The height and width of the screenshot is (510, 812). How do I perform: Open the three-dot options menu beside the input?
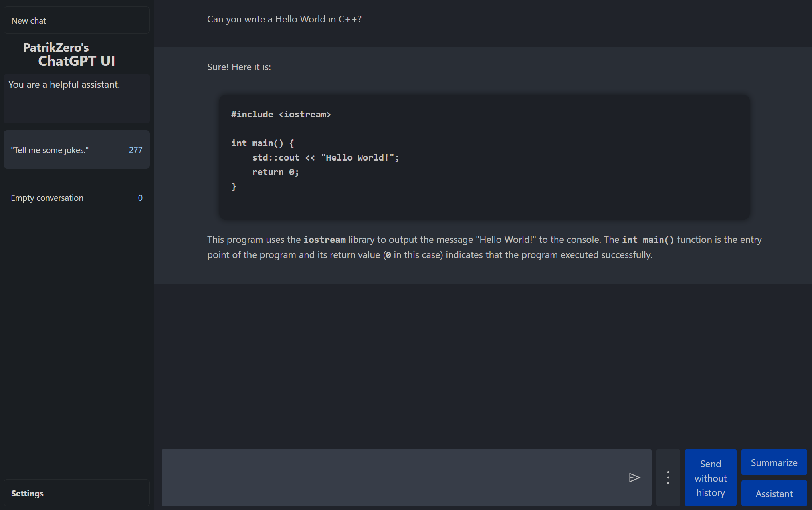pos(667,478)
